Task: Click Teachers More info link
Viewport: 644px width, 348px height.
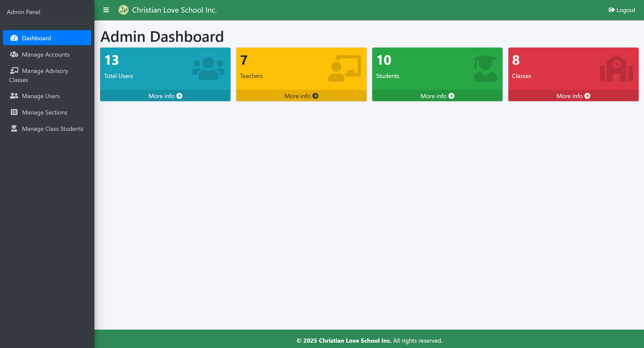Action: (301, 96)
